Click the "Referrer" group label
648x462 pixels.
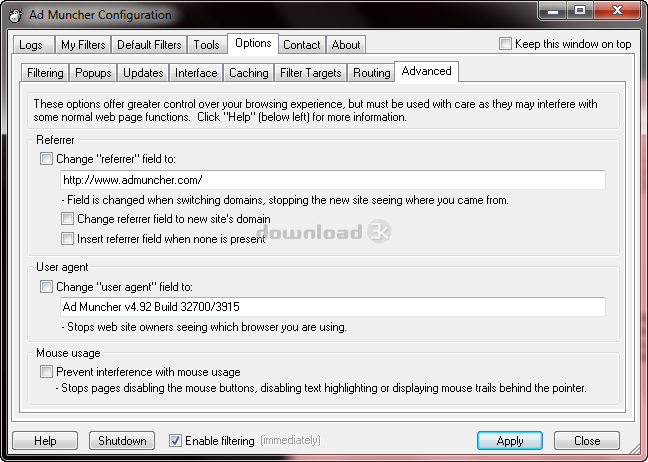coord(55,140)
